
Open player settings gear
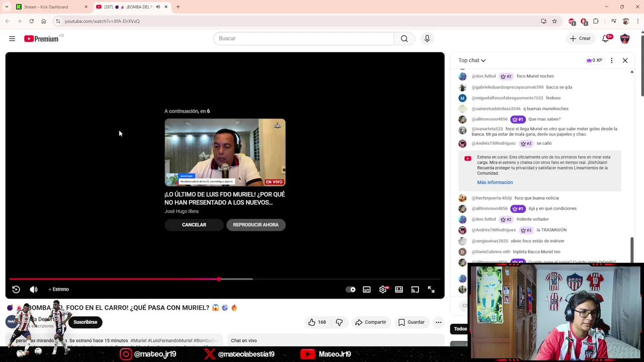(x=383, y=289)
